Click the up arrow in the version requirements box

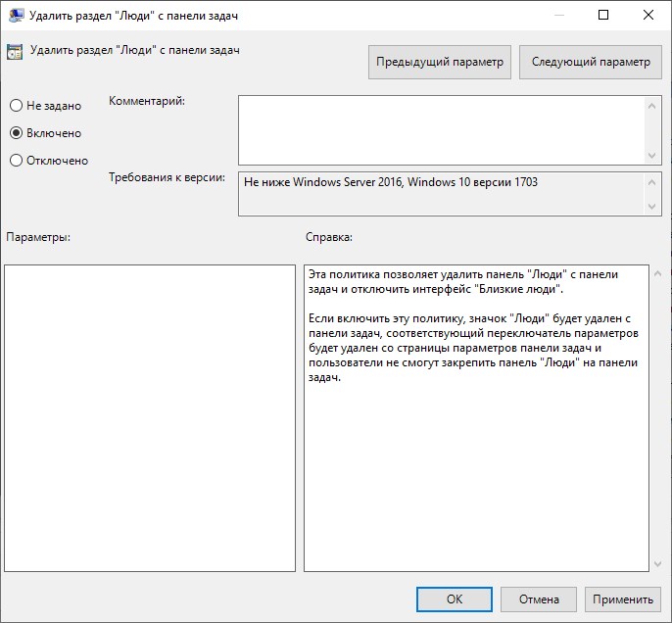point(652,182)
